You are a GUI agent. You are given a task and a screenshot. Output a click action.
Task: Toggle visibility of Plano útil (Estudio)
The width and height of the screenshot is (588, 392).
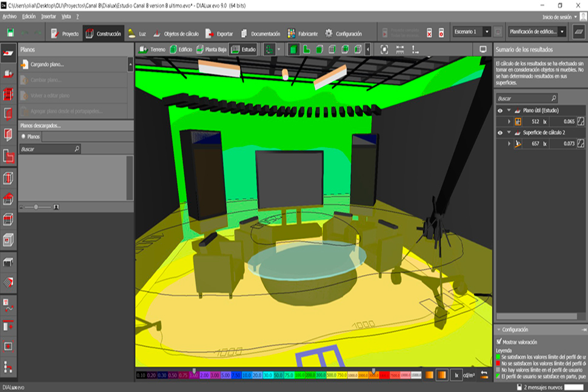pos(501,111)
